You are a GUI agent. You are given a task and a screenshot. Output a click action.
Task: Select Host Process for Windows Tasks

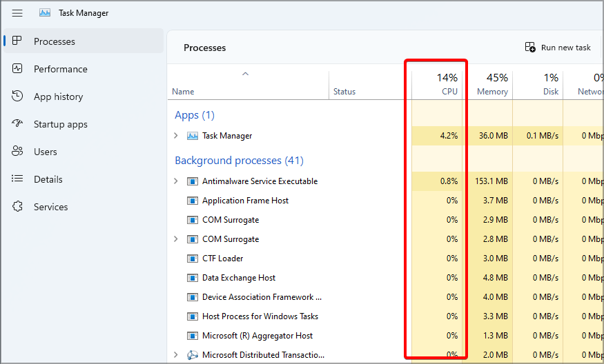260,316
